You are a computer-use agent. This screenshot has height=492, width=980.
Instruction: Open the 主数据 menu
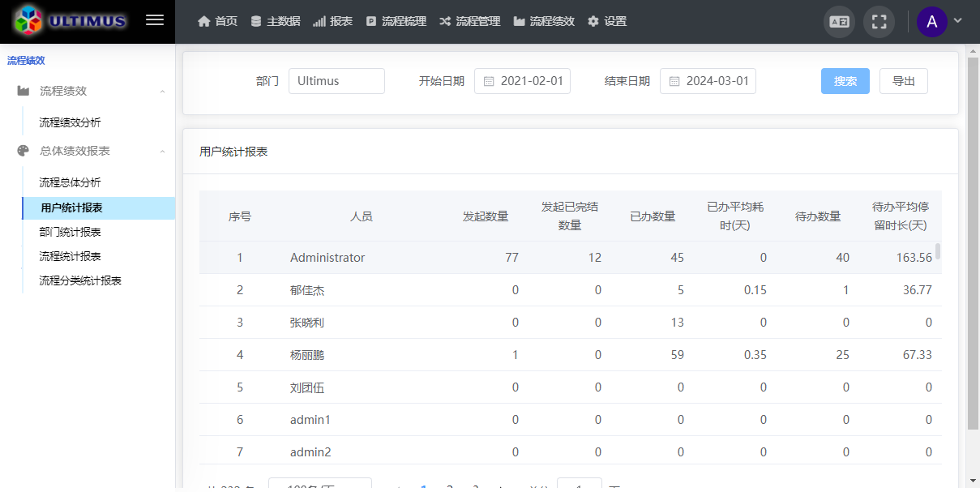coord(276,22)
